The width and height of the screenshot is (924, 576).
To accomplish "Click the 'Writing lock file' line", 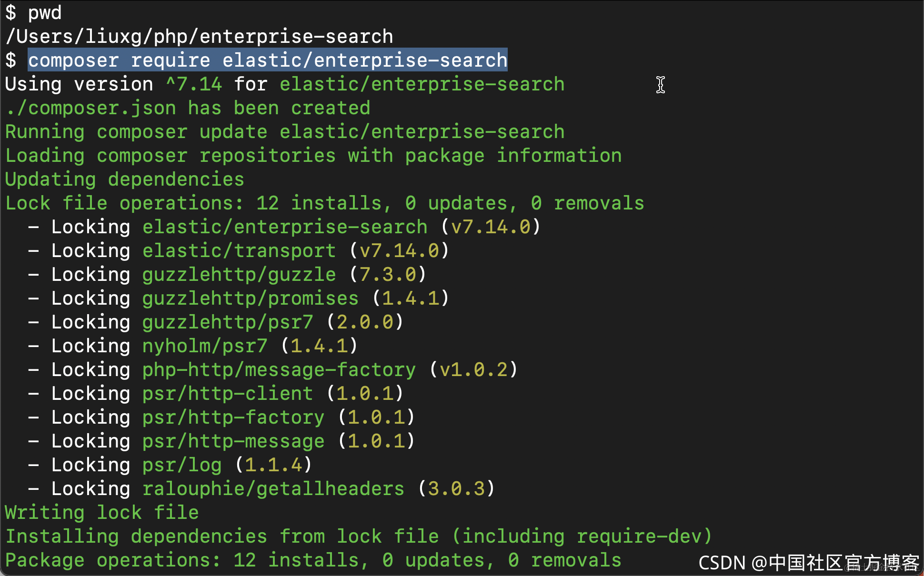I will (x=101, y=513).
